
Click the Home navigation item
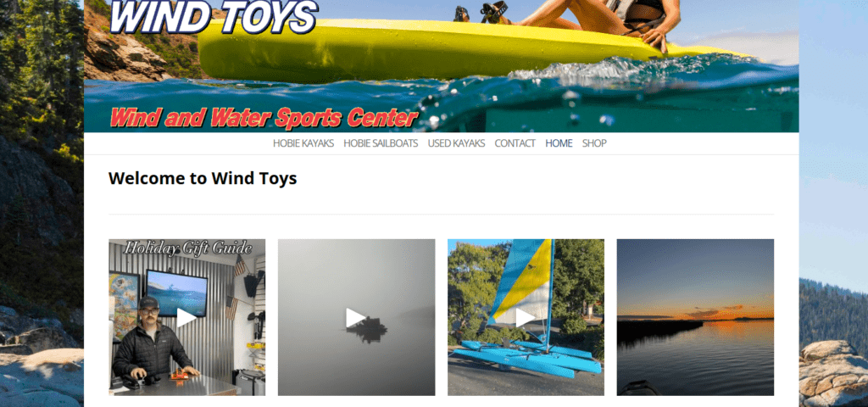click(559, 143)
